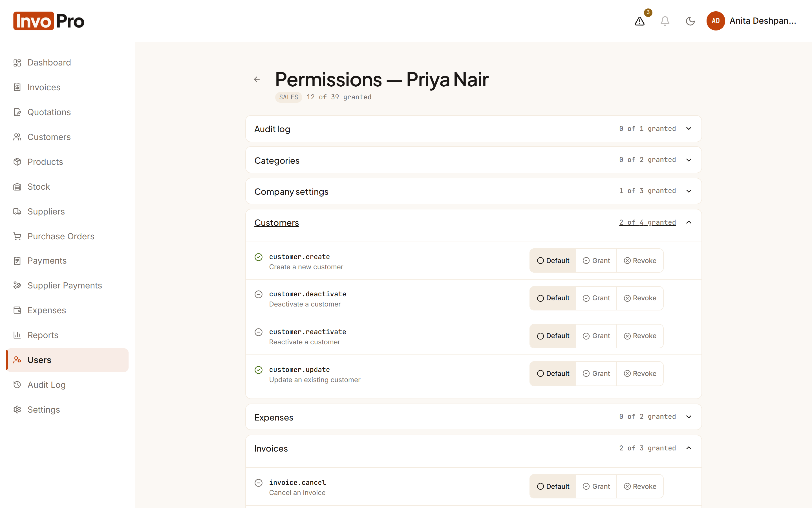Click the Settings gear icon in sidebar
Image resolution: width=812 pixels, height=508 pixels.
point(17,410)
